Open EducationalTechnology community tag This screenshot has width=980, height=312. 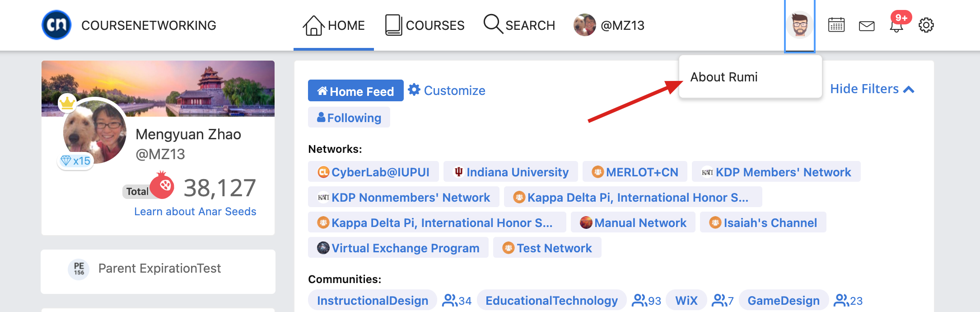coord(551,301)
